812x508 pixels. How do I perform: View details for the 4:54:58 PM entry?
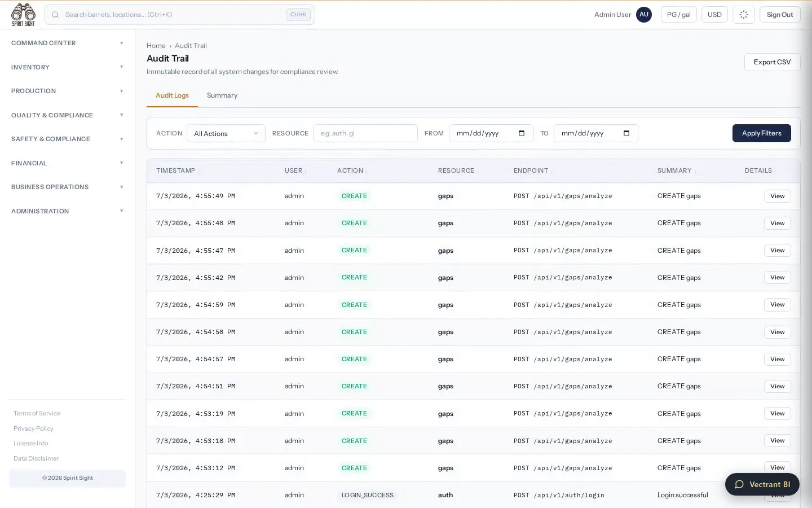click(x=777, y=332)
